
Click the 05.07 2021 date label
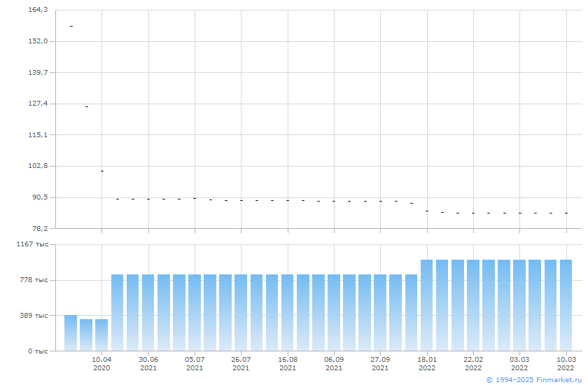(x=195, y=363)
